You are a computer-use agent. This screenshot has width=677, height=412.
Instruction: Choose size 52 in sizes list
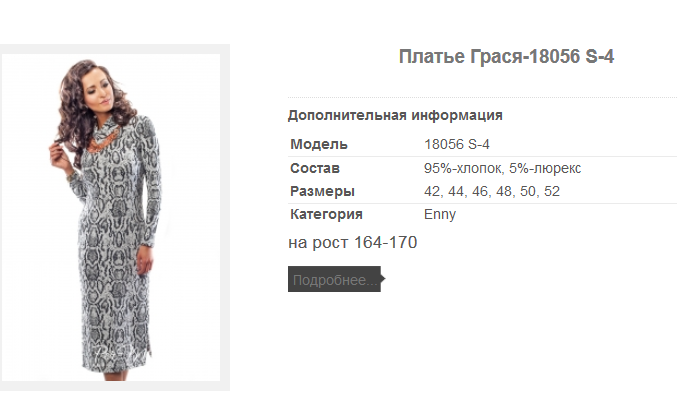(x=552, y=191)
